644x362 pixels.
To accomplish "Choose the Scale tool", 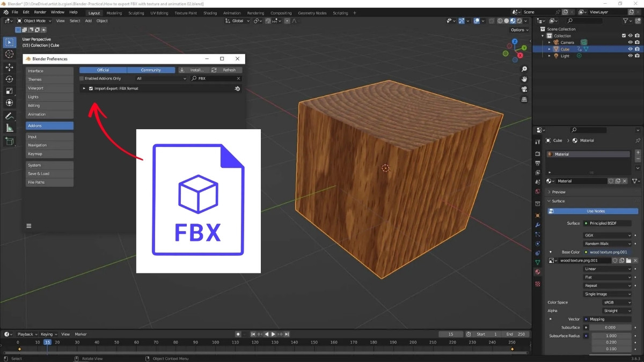I will tap(9, 91).
